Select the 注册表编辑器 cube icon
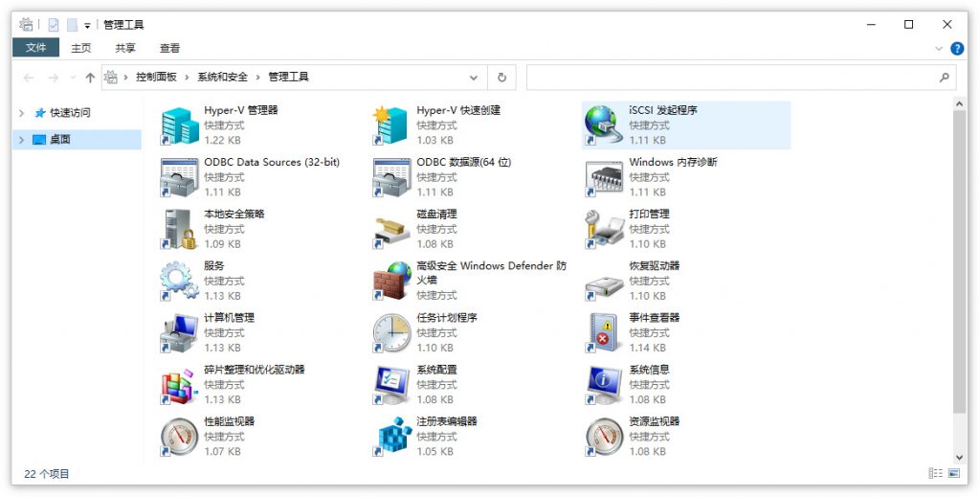This screenshot has width=980, height=497. pyautogui.click(x=391, y=436)
